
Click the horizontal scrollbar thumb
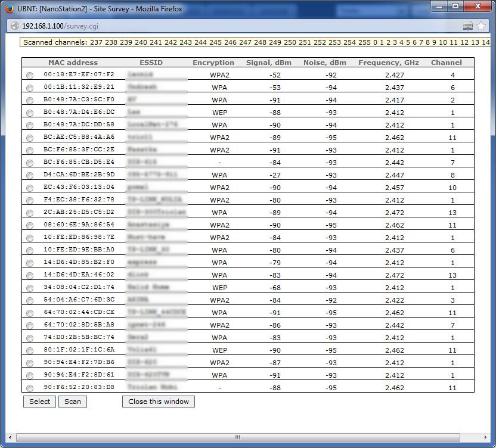[x=238, y=437]
